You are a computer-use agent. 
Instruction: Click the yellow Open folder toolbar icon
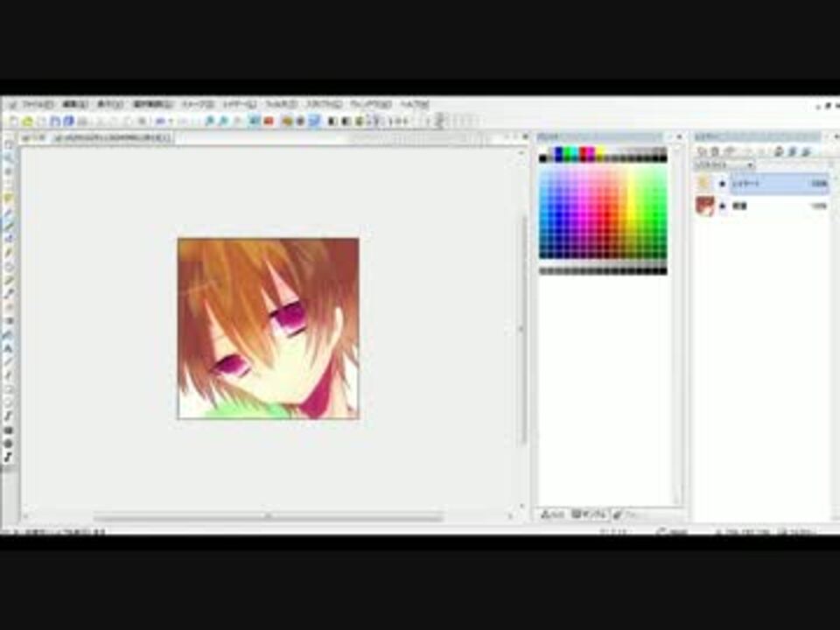click(x=27, y=122)
